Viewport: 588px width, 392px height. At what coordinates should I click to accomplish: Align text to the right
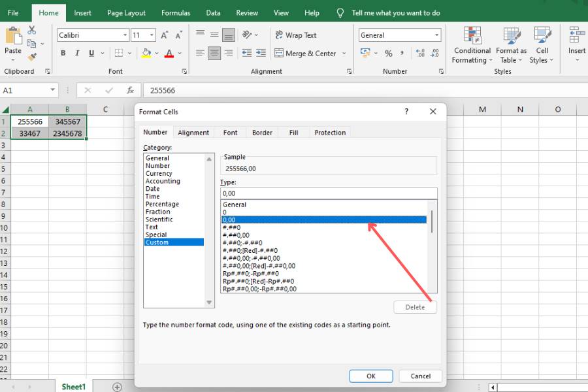(x=229, y=54)
